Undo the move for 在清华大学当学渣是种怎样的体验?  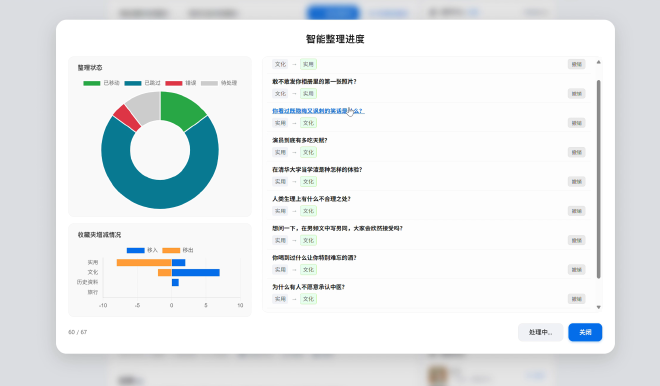point(576,181)
